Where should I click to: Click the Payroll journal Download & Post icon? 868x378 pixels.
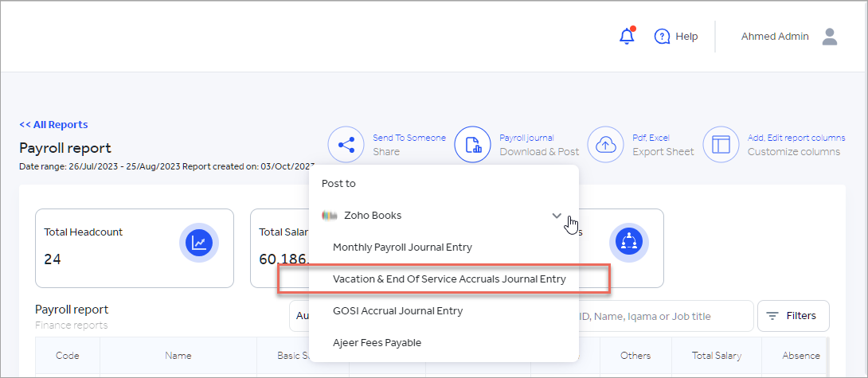pyautogui.click(x=472, y=145)
